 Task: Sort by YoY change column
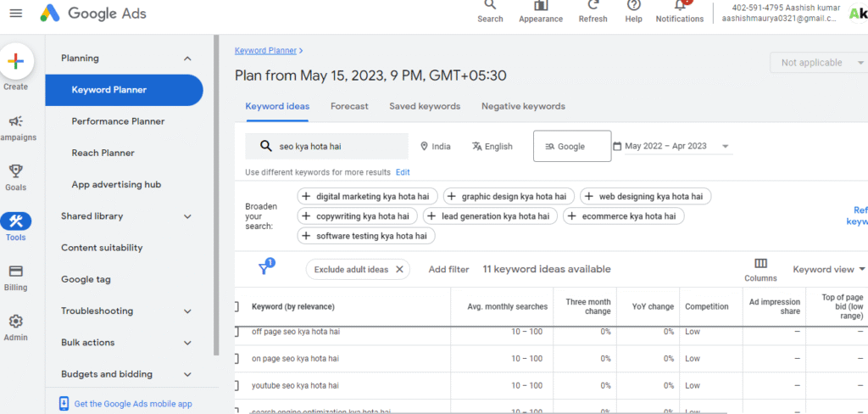pos(654,306)
